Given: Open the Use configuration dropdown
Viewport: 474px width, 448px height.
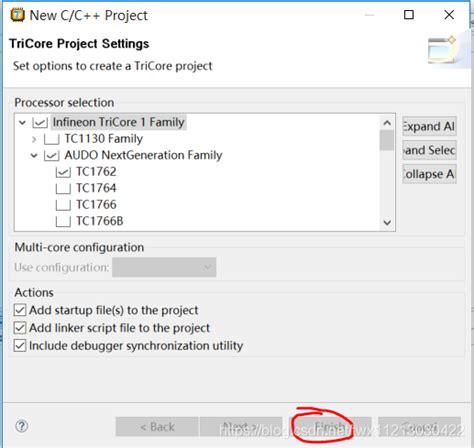Looking at the screenshot, I should [164, 267].
